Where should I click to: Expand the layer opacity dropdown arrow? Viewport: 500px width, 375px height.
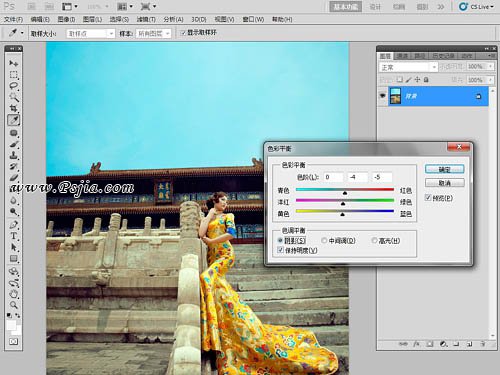pyautogui.click(x=490, y=67)
